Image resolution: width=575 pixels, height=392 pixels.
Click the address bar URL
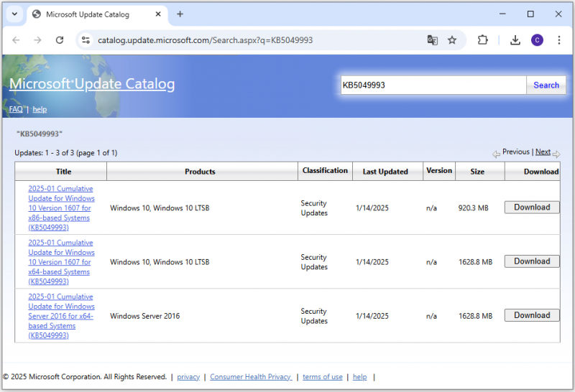205,40
